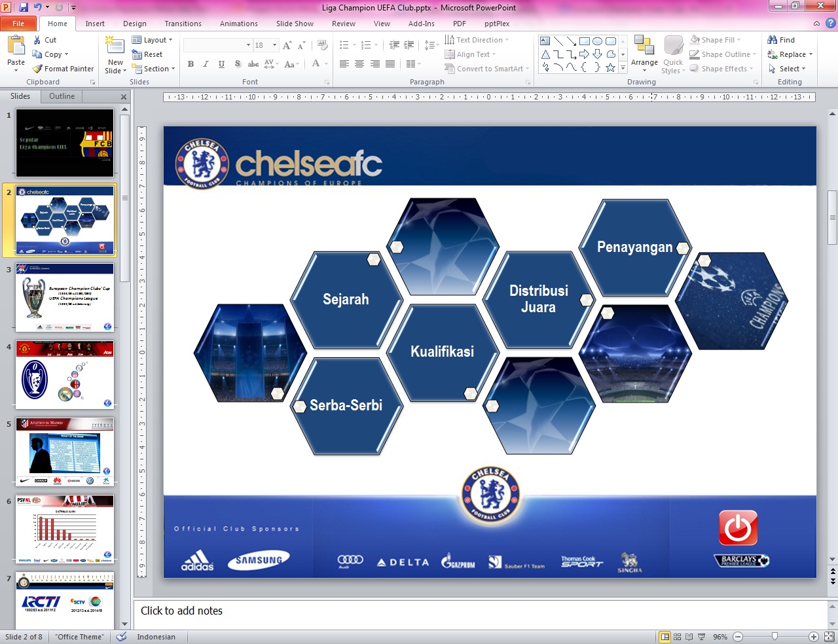This screenshot has width=838, height=644.
Task: Click Decrease List Level indent icon
Action: tap(394, 45)
